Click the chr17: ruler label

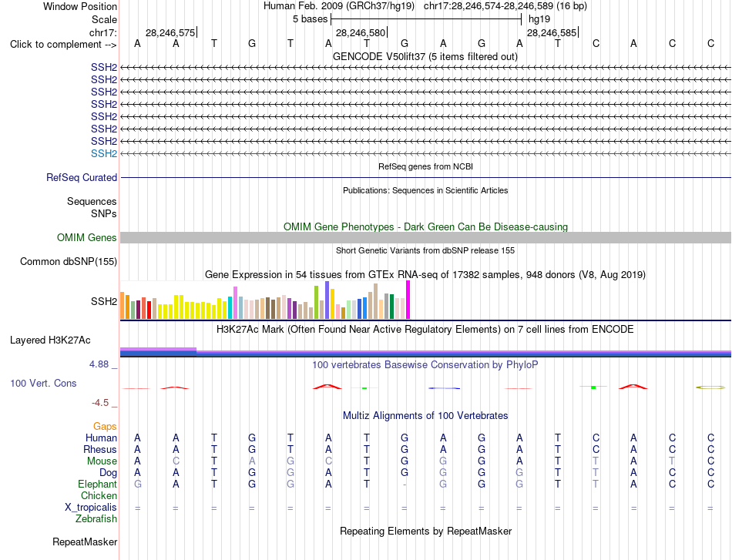102,32
